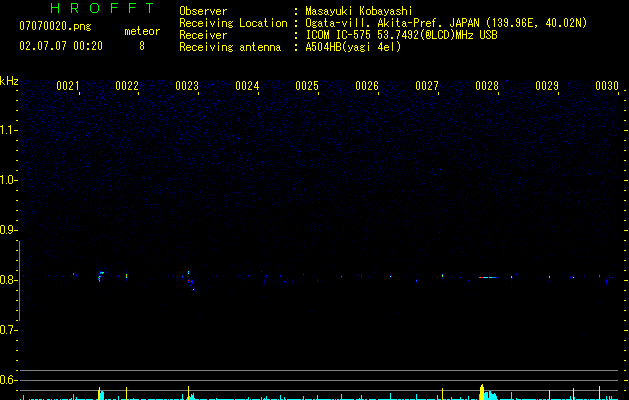The width and height of the screenshot is (629, 400).
Task: Click the 0.7 kHz axis label
Action: pos(8,330)
